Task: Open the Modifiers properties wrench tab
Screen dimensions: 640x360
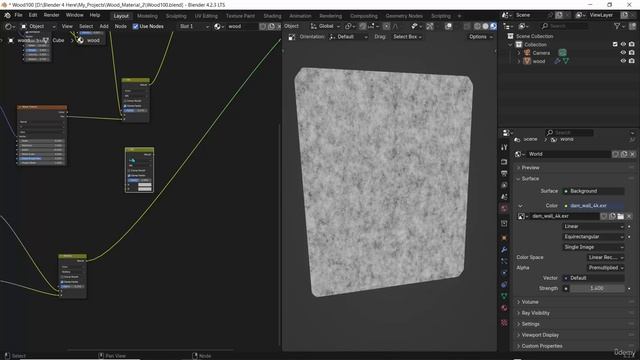Action: [504, 249]
